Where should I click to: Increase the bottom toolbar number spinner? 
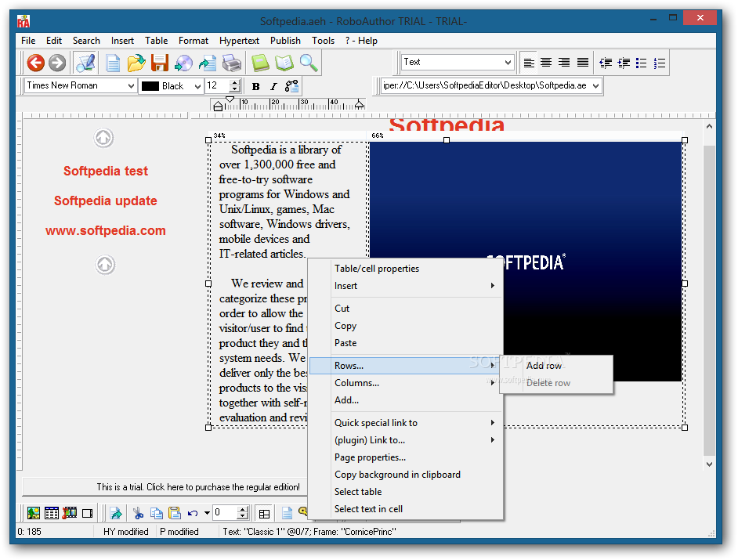pyautogui.click(x=242, y=510)
